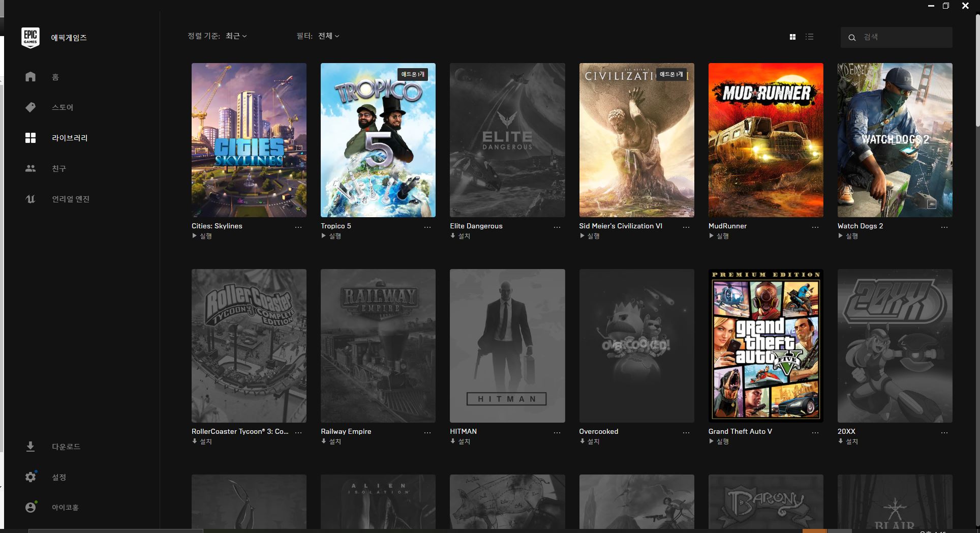Click the Barony cover art

pos(766,501)
